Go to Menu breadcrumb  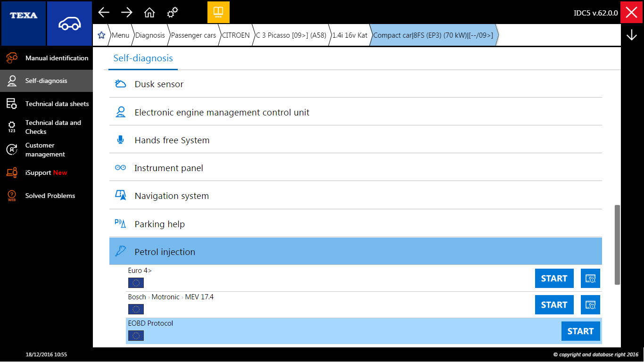120,35
